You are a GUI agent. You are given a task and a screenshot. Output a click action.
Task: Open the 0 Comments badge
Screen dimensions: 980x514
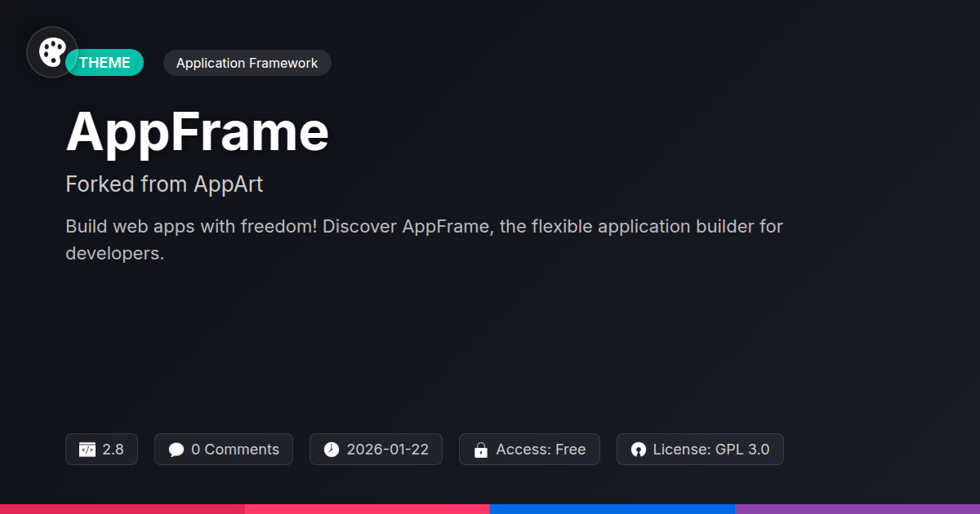coord(224,450)
